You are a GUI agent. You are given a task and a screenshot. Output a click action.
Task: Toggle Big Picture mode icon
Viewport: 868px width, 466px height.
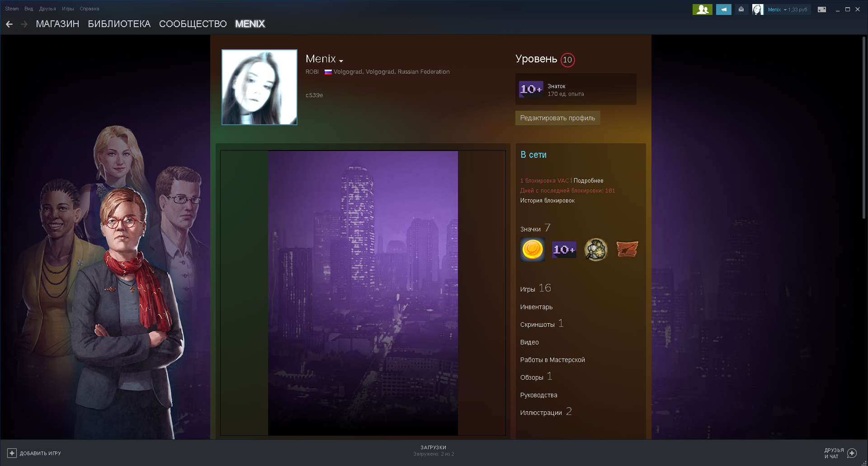(x=822, y=9)
